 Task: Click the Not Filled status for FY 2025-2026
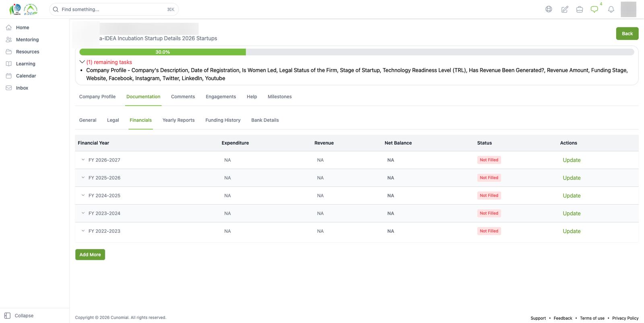[x=489, y=178]
